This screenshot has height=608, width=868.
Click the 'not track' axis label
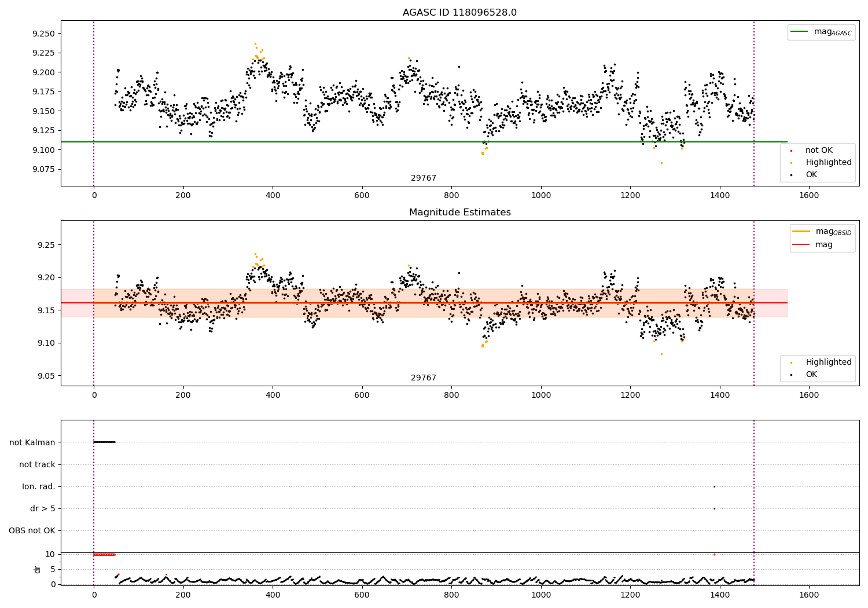pyautogui.click(x=37, y=464)
